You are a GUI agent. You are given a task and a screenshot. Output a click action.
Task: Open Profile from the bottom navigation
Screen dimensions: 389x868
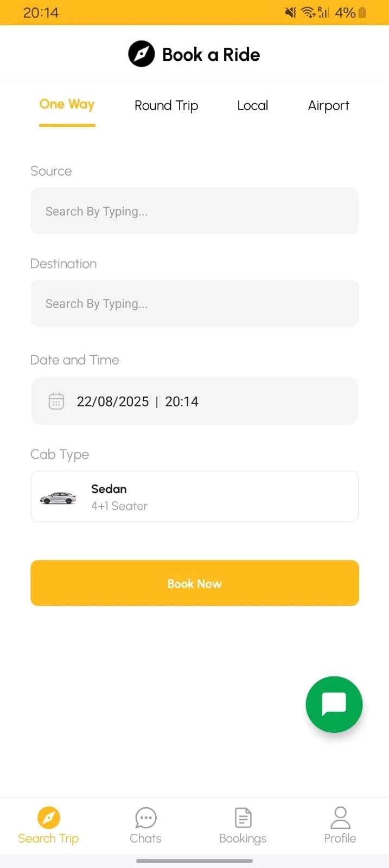[x=340, y=825]
